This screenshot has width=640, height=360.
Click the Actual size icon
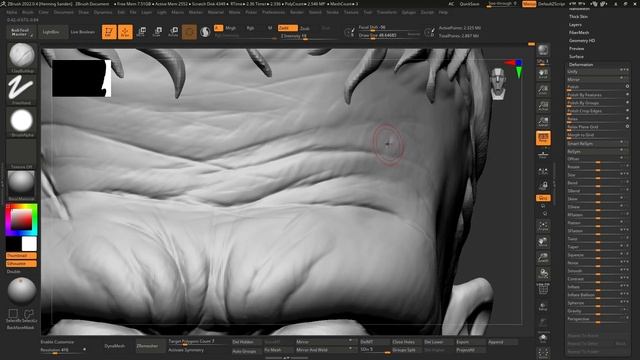coord(543,106)
